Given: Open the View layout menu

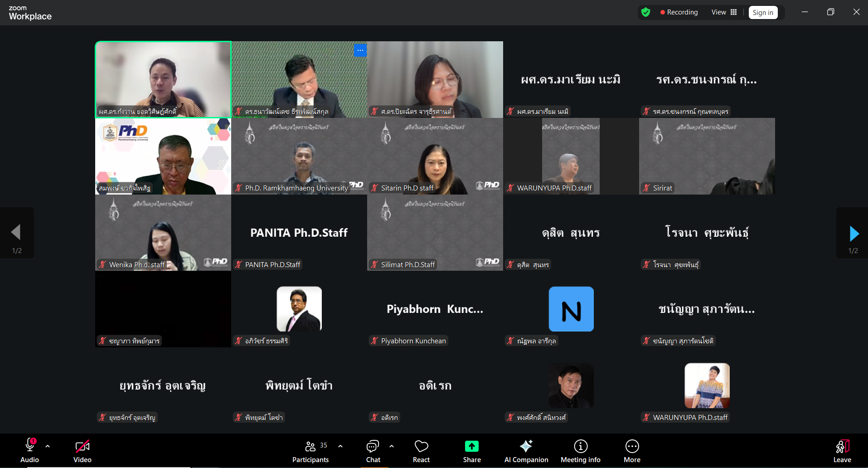Looking at the screenshot, I should pyautogui.click(x=724, y=12).
